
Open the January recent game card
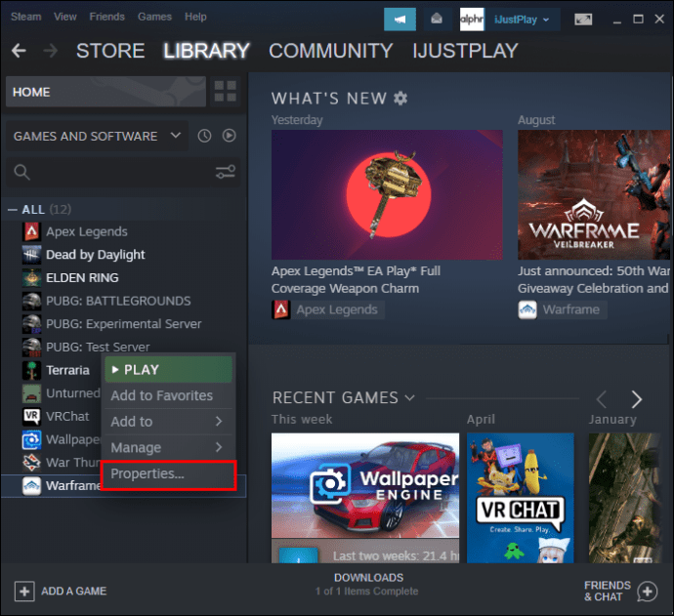(x=624, y=498)
